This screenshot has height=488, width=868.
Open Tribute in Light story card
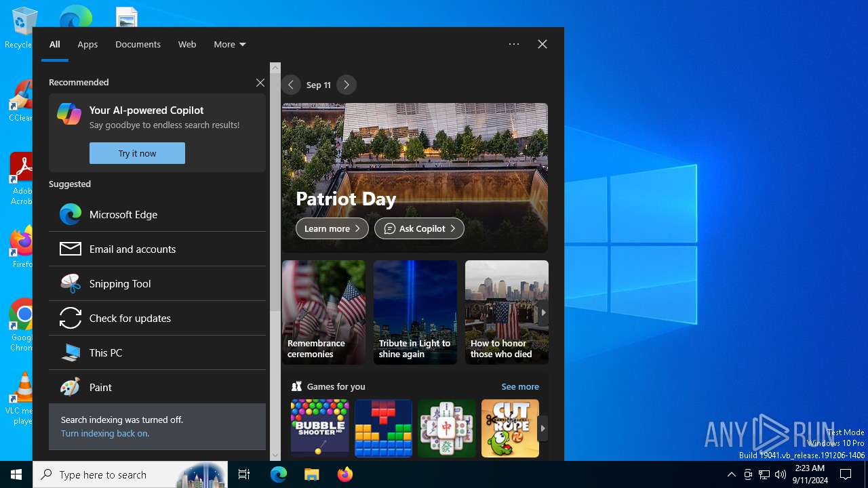(415, 312)
